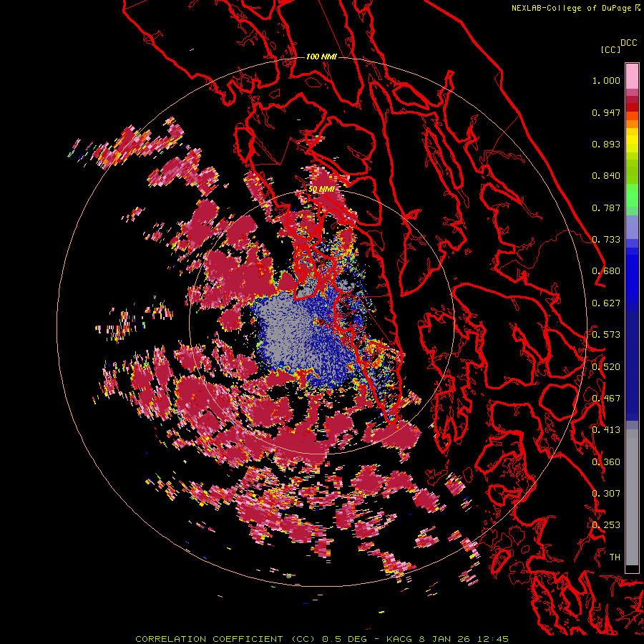Click the bright green colorbar segment

pos(632,195)
